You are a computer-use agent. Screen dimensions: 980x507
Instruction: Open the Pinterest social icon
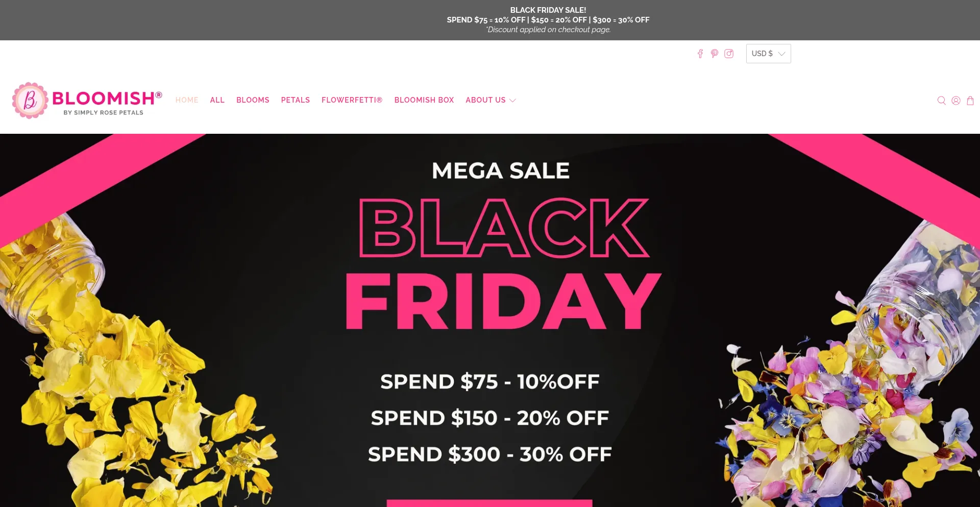[715, 54]
